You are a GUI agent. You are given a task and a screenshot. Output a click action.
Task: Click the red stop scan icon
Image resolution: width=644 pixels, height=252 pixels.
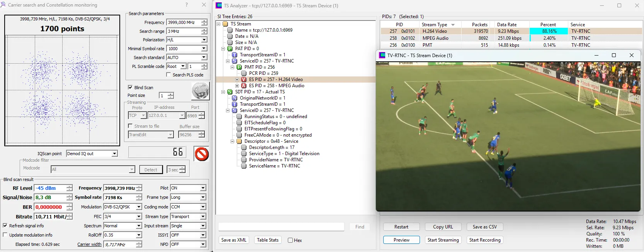pyautogui.click(x=201, y=154)
